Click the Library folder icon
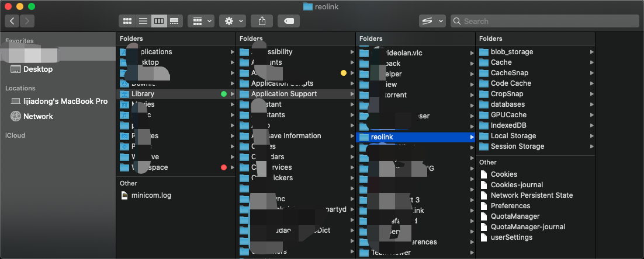This screenshot has width=644, height=259. pyautogui.click(x=124, y=94)
